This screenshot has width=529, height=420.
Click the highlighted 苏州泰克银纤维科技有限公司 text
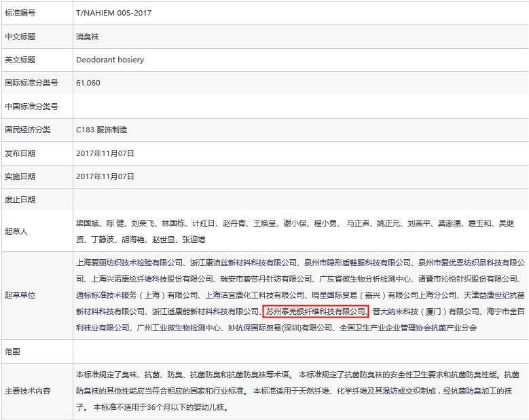click(315, 311)
